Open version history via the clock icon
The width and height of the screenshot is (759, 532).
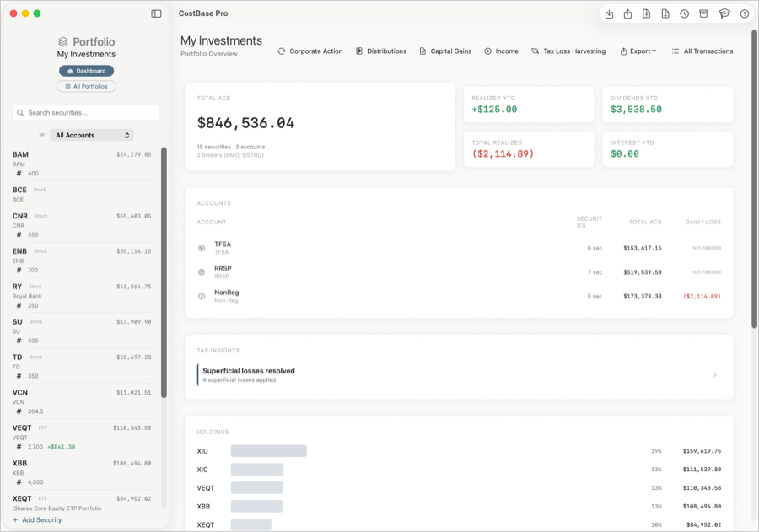(x=684, y=13)
